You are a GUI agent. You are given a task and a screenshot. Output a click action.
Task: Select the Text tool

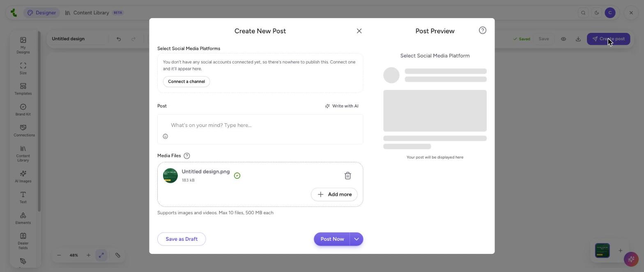point(23,197)
